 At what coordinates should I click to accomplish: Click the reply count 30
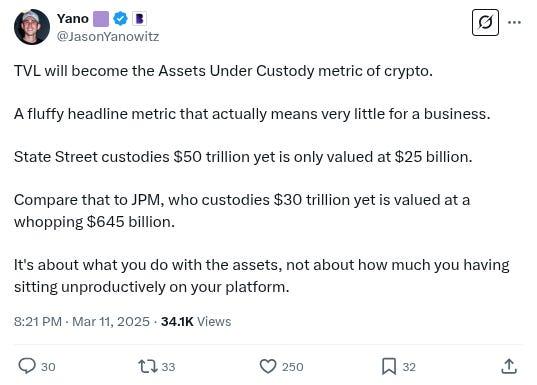(48, 367)
